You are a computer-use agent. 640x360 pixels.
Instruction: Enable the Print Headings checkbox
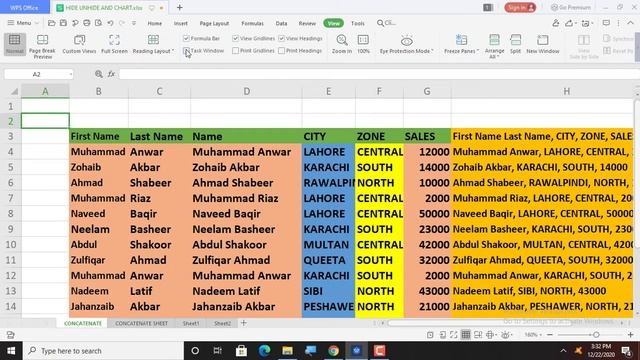tap(282, 51)
